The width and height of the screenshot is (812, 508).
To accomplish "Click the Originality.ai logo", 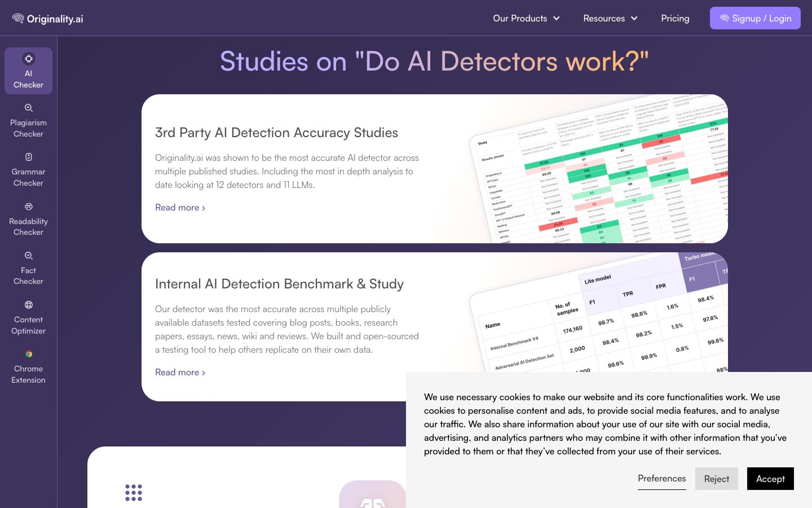I will coord(48,19).
